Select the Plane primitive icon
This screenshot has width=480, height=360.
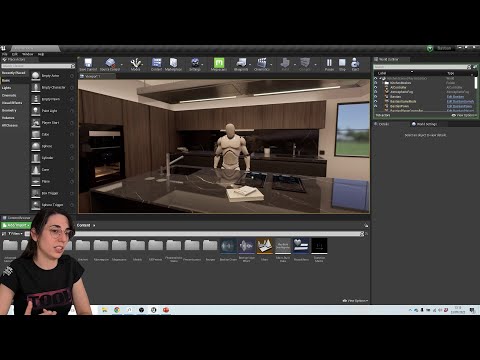pos(36,181)
